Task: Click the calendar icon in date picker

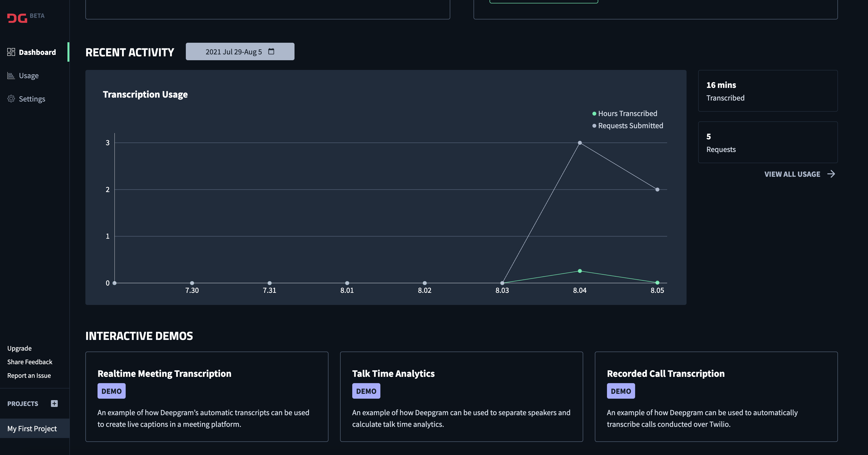Action: point(271,52)
